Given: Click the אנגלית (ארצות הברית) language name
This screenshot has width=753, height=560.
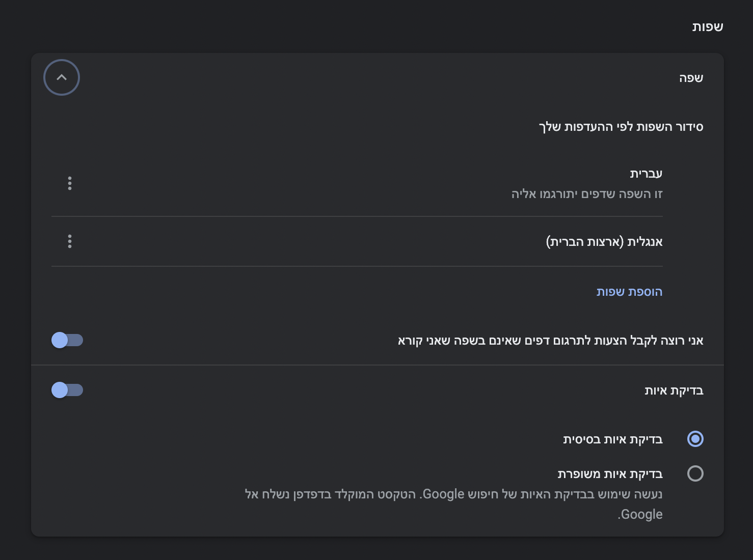Looking at the screenshot, I should [x=604, y=241].
